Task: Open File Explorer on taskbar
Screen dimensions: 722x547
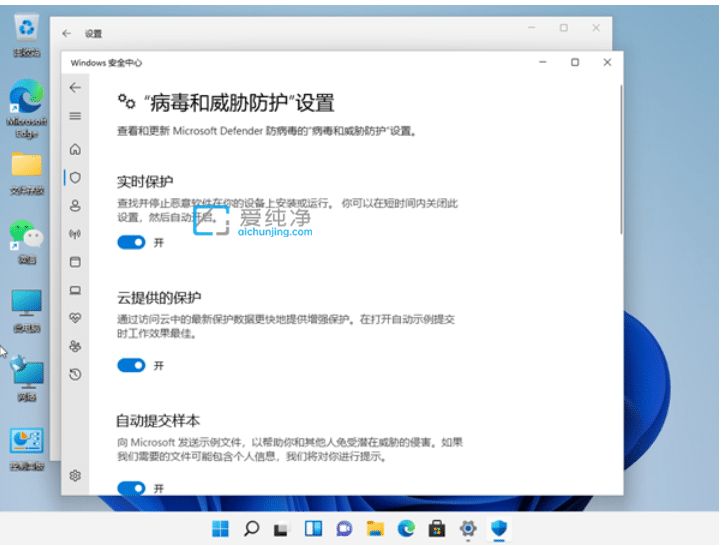Action: (375, 529)
